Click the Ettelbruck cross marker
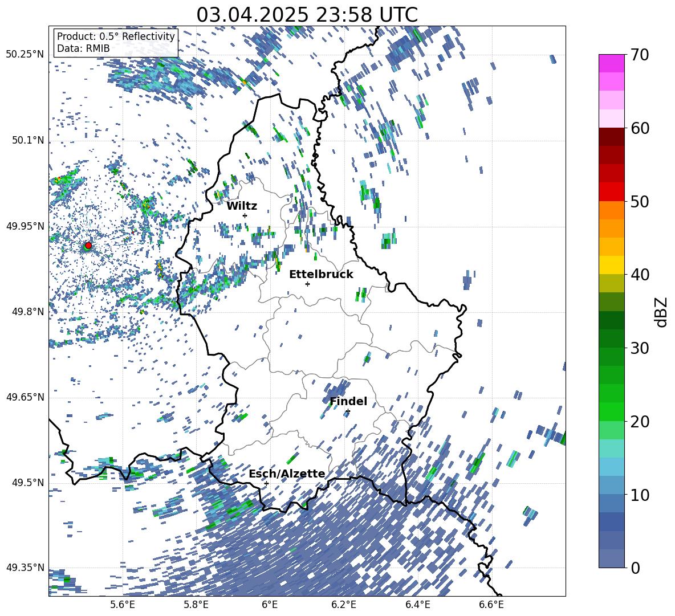Screen dimensions: 675x616 point(307,284)
